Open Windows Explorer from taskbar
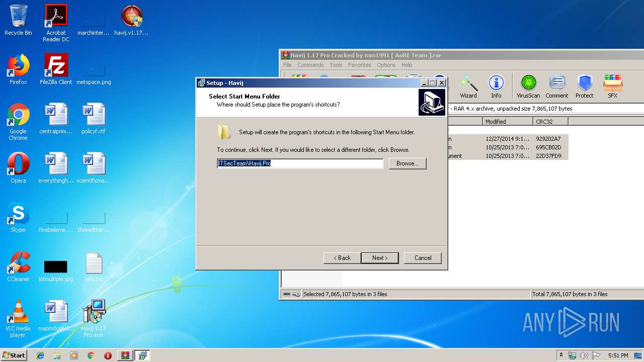 tap(57, 355)
